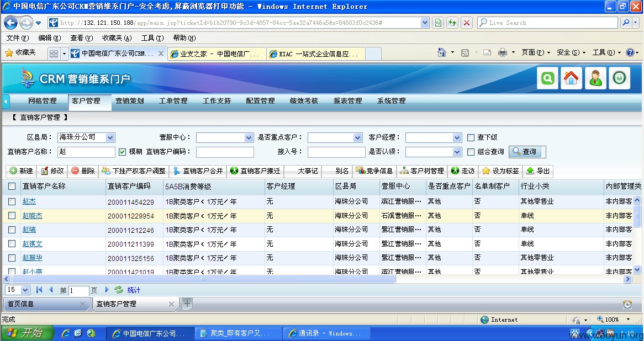Image resolution: width=644 pixels, height=341 pixels.
Task: Enable the 组合查询 checkbox
Action: point(471,152)
